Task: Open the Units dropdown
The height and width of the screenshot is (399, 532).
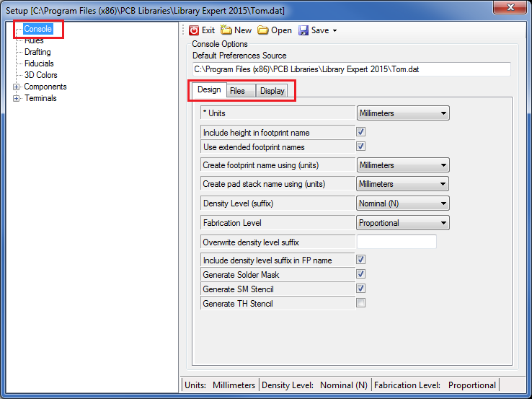Action: coord(403,113)
